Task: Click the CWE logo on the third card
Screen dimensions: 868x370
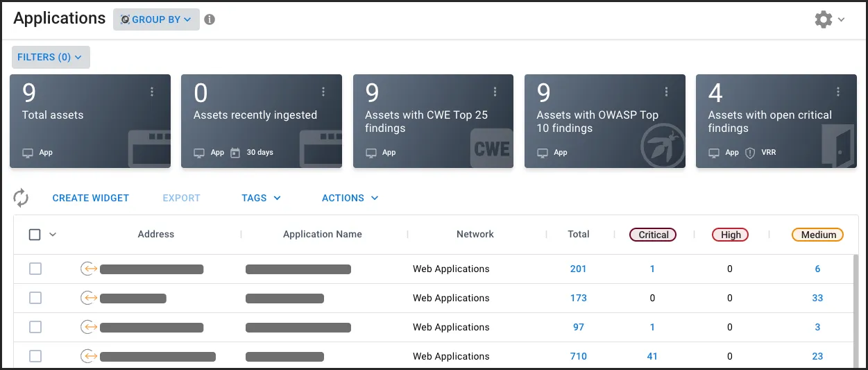Action: point(492,149)
